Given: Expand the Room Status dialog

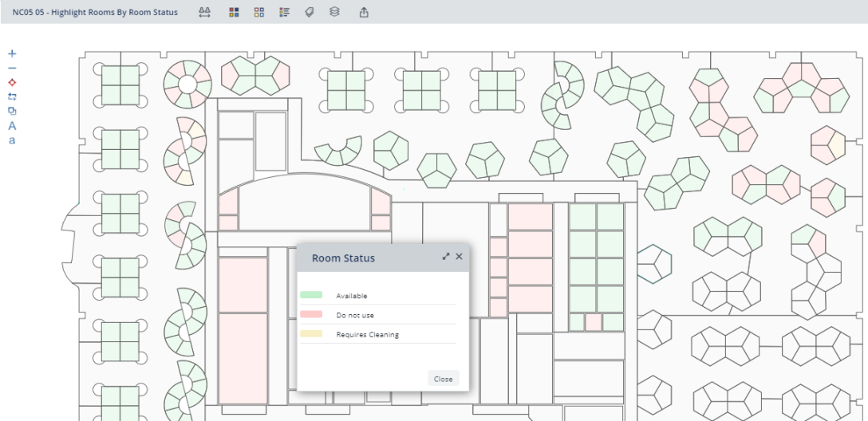Looking at the screenshot, I should pos(446,257).
